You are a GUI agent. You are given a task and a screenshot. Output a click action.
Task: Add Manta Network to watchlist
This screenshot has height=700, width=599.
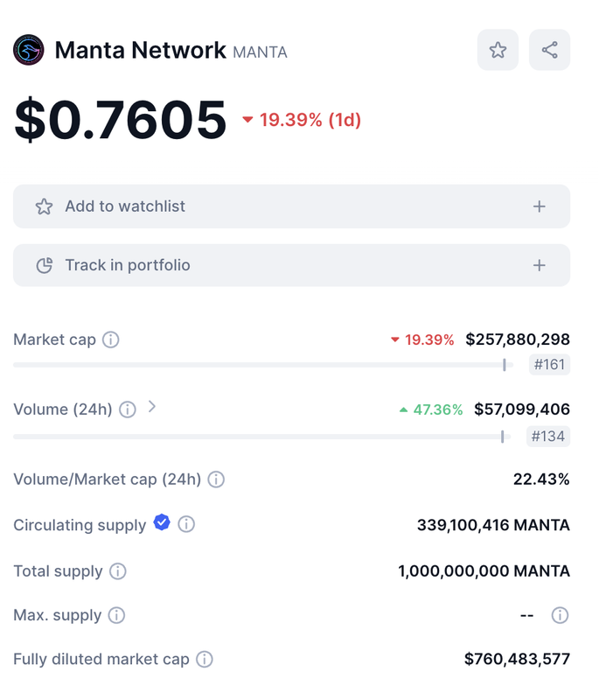pos(292,206)
